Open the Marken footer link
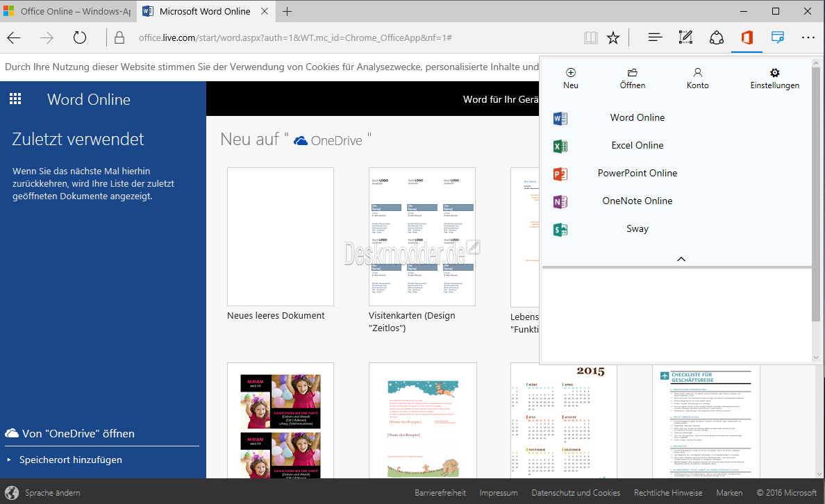This screenshot has width=825, height=504. tap(729, 493)
